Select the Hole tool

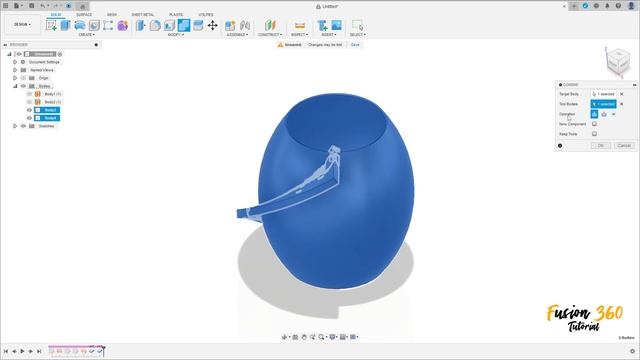pyautogui.click(x=94, y=25)
